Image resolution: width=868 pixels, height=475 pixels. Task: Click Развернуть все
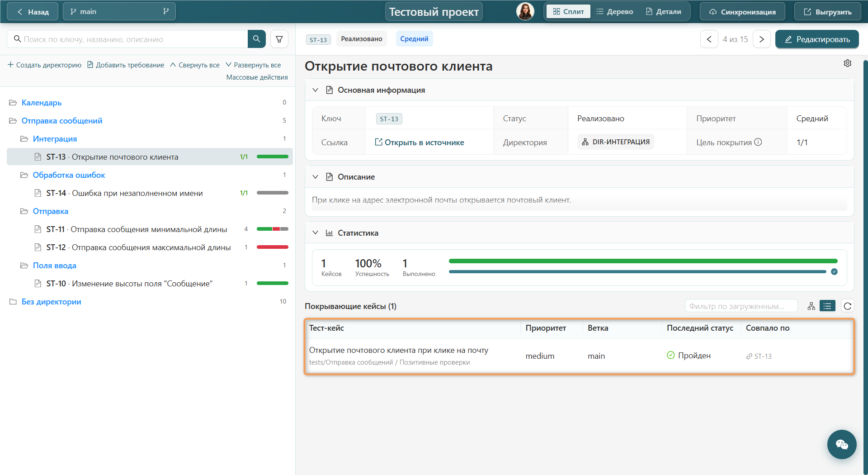[253, 65]
